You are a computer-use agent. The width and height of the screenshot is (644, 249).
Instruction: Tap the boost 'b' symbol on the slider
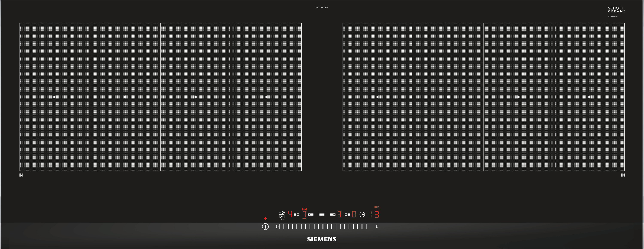(x=377, y=226)
